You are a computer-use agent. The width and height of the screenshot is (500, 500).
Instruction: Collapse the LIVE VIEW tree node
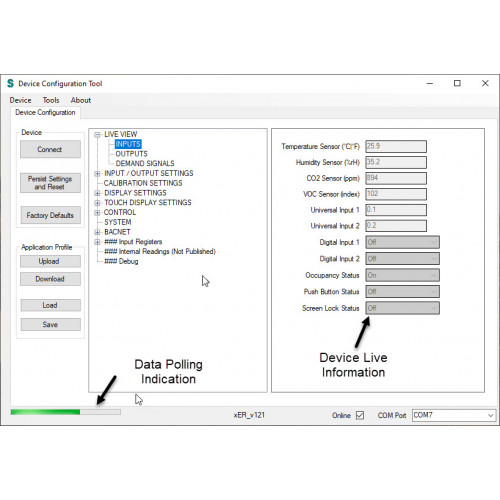[x=97, y=135]
